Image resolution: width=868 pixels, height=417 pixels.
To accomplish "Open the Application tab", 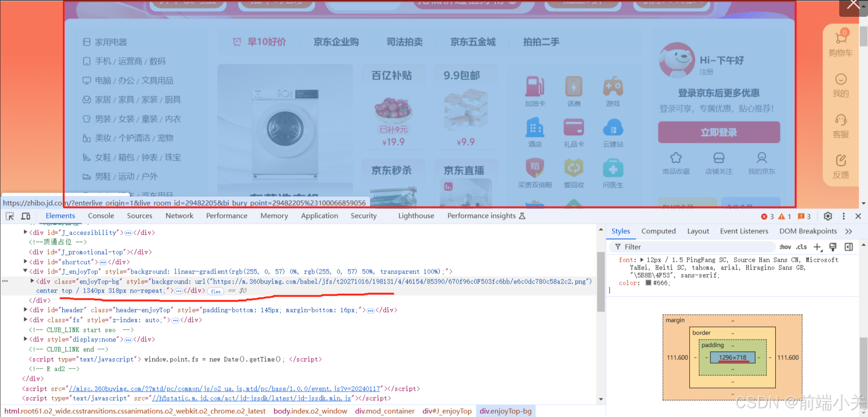I will click(319, 216).
